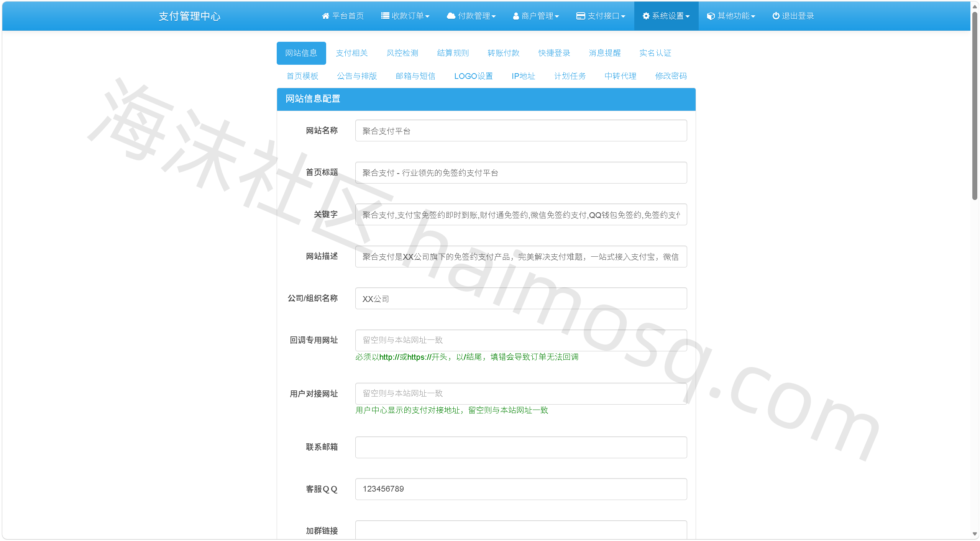980x541 pixels.
Task: Log out via 退出登录
Action: pos(793,16)
